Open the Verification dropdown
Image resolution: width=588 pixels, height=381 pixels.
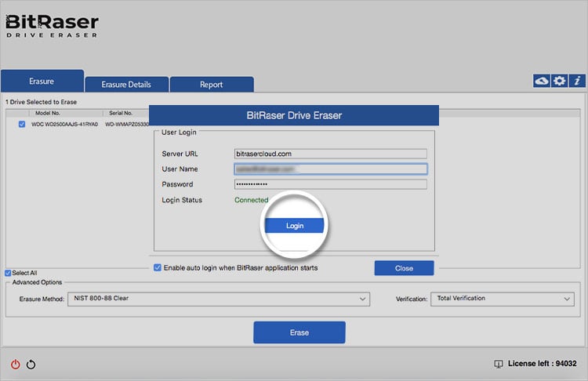click(503, 299)
